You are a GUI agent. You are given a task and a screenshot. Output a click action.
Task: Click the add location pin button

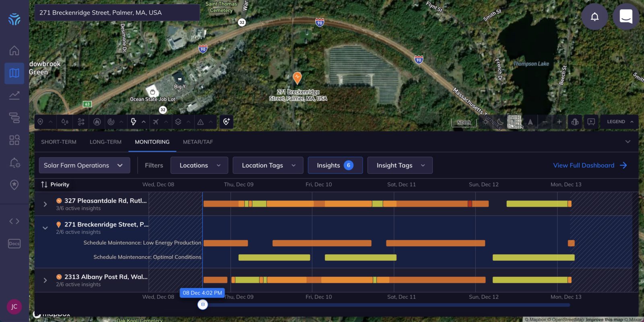pyautogui.click(x=227, y=122)
